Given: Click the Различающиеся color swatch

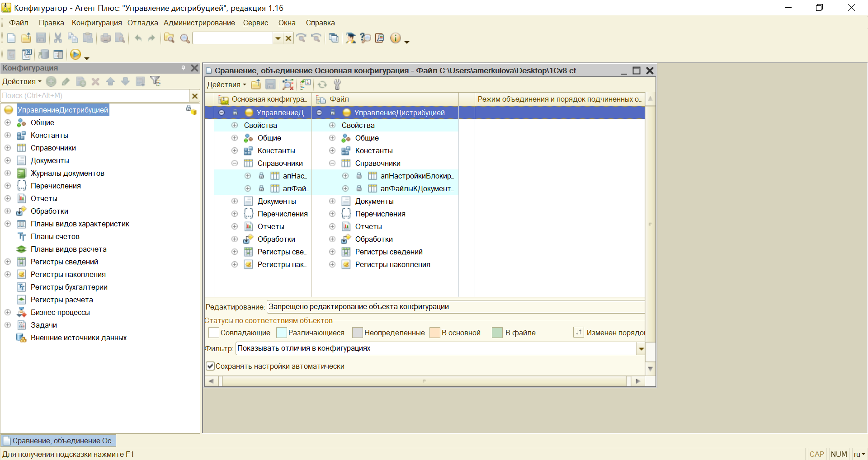Looking at the screenshot, I should pos(281,333).
